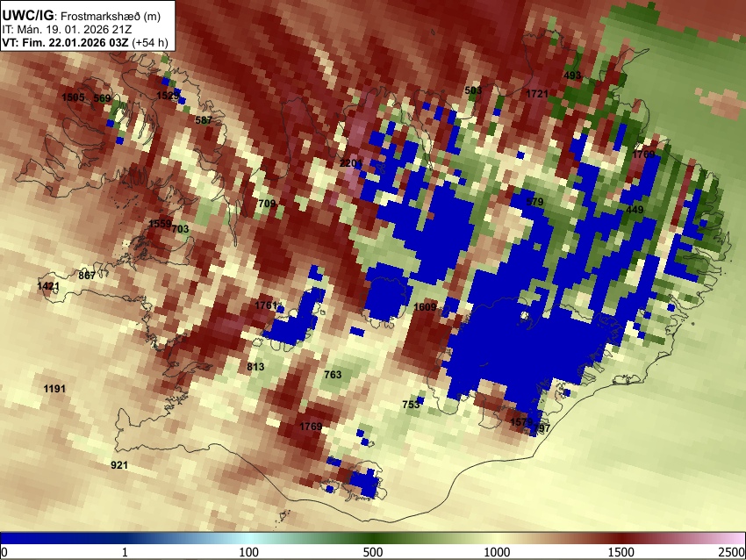Viewport: 746px width, 560px height.
Task: Click the map value 503
Action: pyautogui.click(x=473, y=90)
